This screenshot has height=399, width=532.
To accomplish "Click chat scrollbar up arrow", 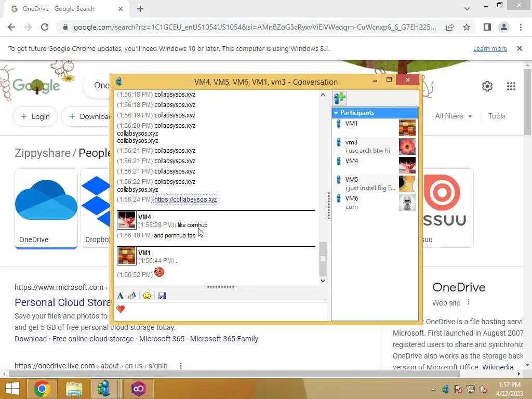I will point(323,95).
